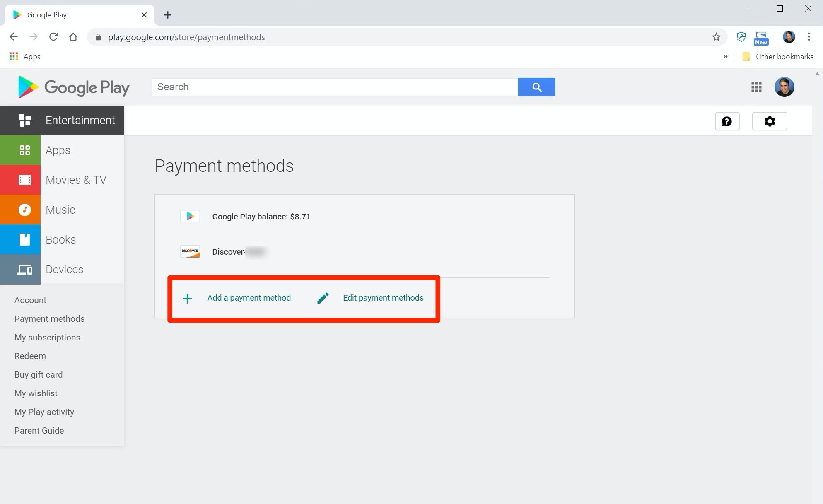Click the Google Play logo

pos(73,87)
